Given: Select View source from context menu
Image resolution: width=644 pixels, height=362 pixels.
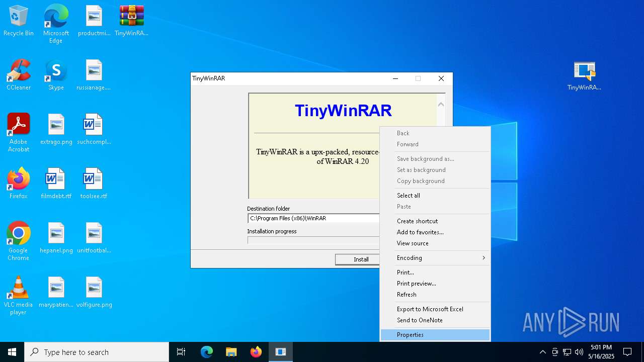Looking at the screenshot, I should tap(435, 243).
